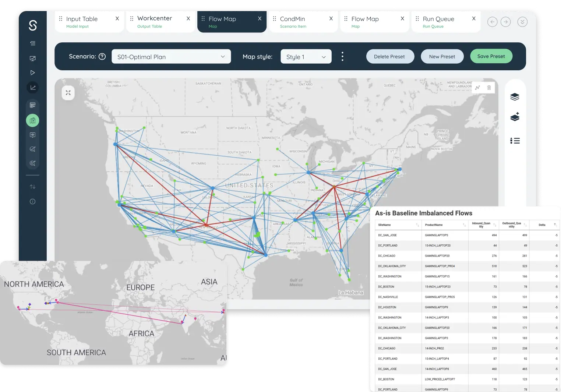Screen dimensions: 561x392
Task: Open the table view icon in the sidebar
Action: click(x=32, y=105)
